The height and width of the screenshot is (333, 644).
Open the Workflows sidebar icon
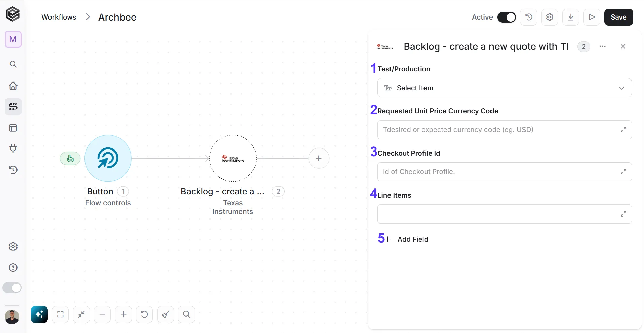point(13,107)
